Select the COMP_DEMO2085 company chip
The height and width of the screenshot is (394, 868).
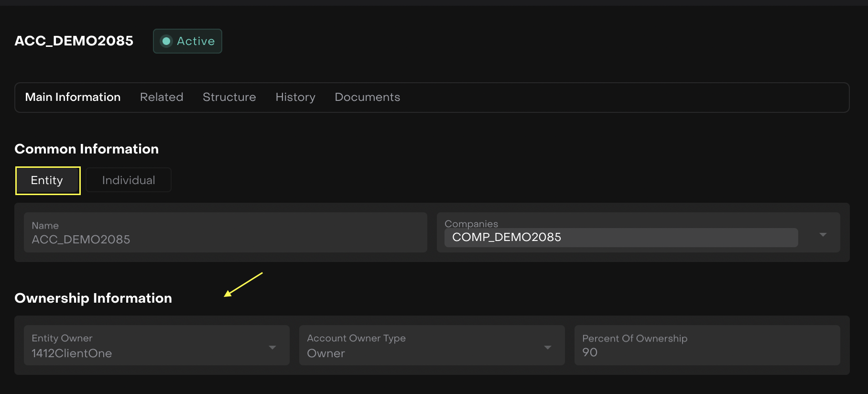click(x=507, y=238)
